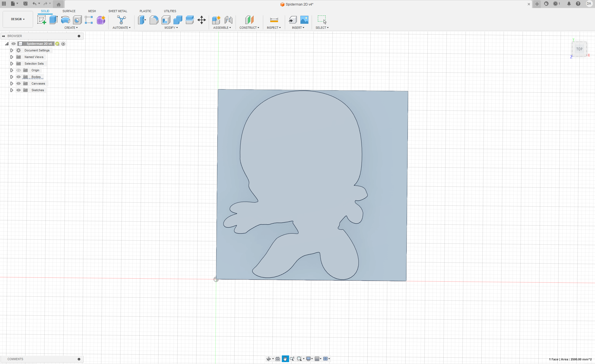This screenshot has width=595, height=364.
Task: Expand Selection Sets node
Action: coord(12,64)
